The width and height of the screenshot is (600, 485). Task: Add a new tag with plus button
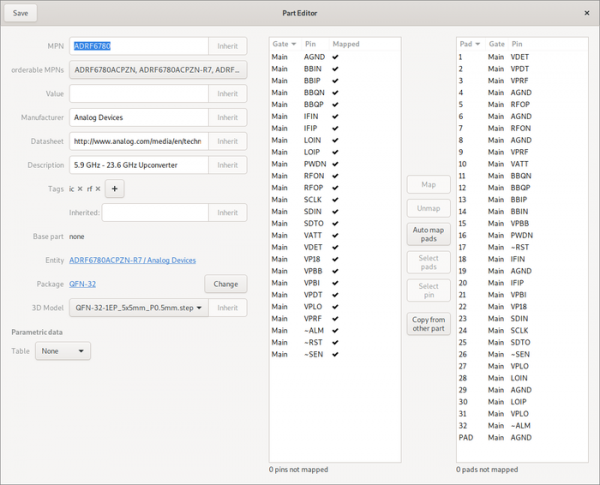point(114,188)
